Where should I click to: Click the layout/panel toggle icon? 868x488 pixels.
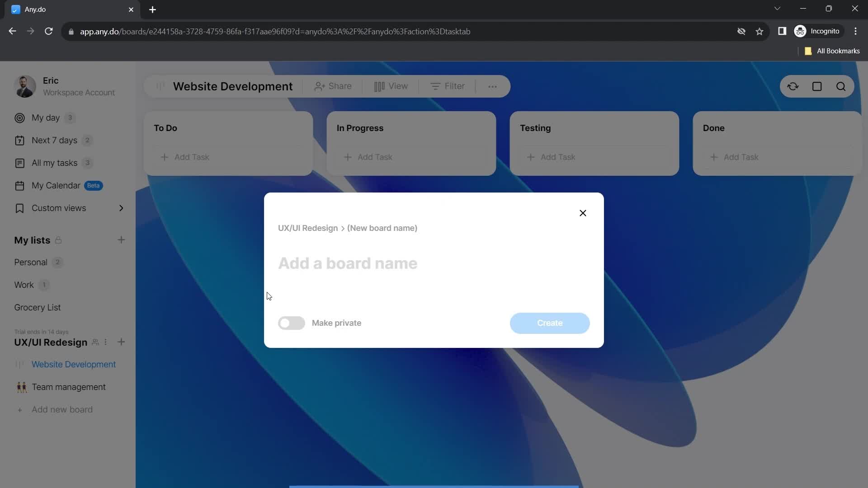(x=817, y=86)
